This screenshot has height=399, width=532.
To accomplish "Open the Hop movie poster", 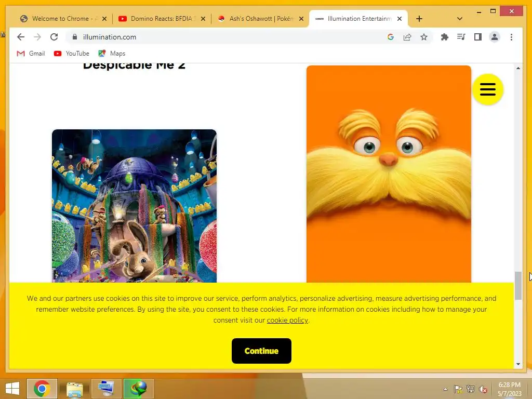I will coord(134,206).
